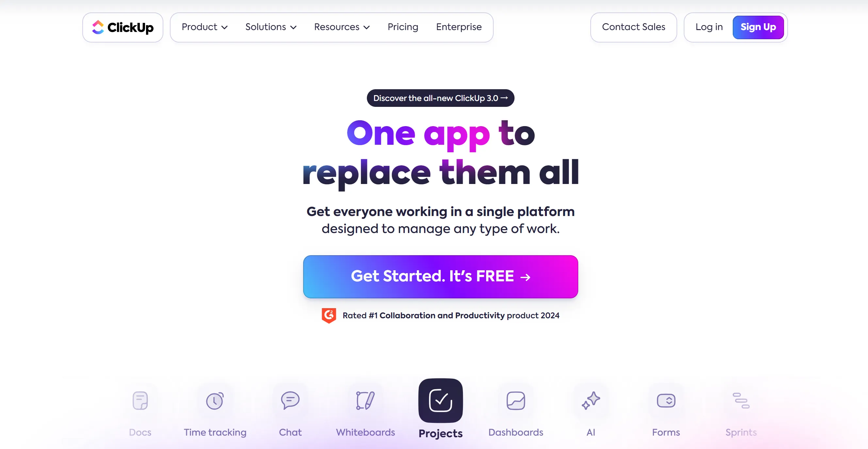868x449 pixels.
Task: Click the Pricing menu item
Action: pos(402,27)
